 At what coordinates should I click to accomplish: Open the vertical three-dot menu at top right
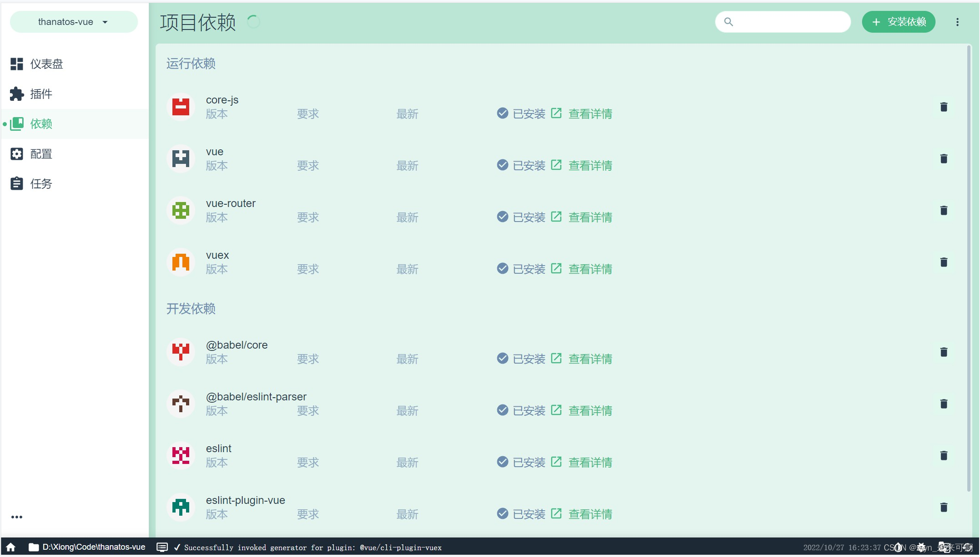pyautogui.click(x=957, y=22)
